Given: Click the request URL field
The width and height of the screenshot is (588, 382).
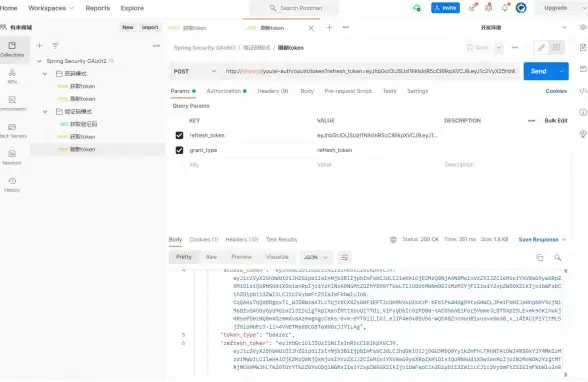Looking at the screenshot, I should coord(370,71).
